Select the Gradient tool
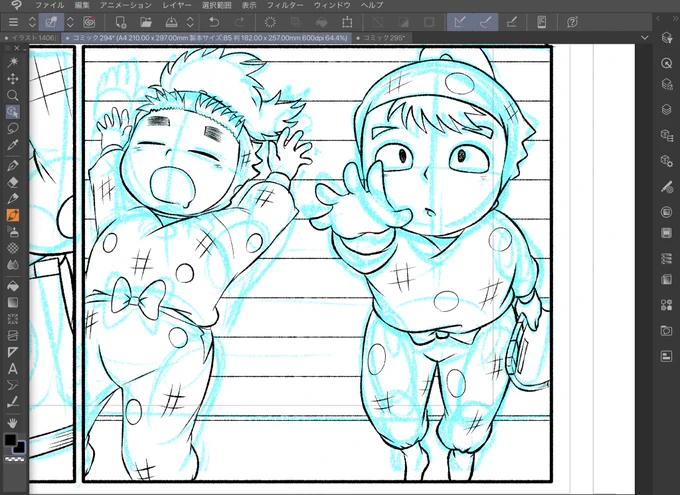Screen dimensions: 680x495 coord(13,302)
